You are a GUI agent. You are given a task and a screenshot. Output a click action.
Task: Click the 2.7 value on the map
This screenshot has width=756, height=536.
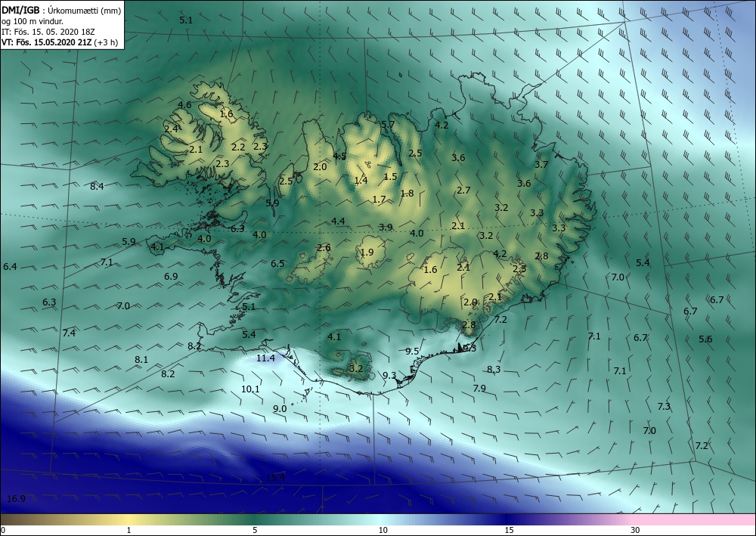[463, 190]
